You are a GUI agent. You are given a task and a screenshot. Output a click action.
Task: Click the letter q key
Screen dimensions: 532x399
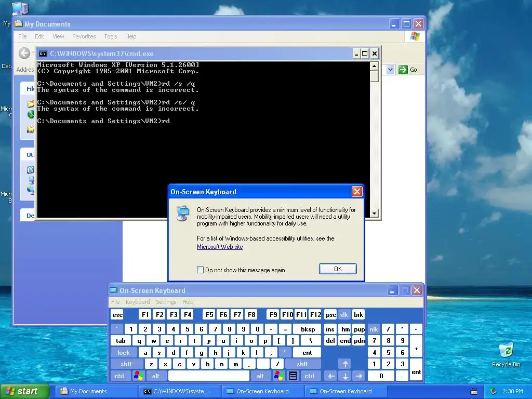click(139, 341)
